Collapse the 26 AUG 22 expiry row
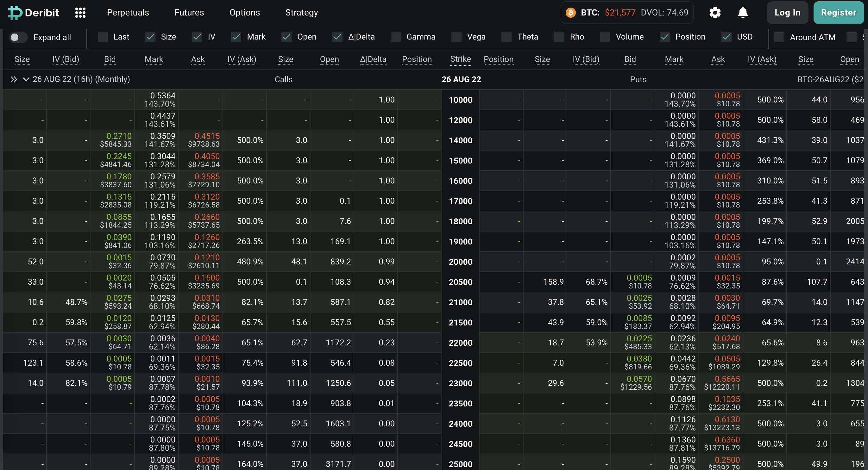This screenshot has height=470, width=868. click(26, 79)
